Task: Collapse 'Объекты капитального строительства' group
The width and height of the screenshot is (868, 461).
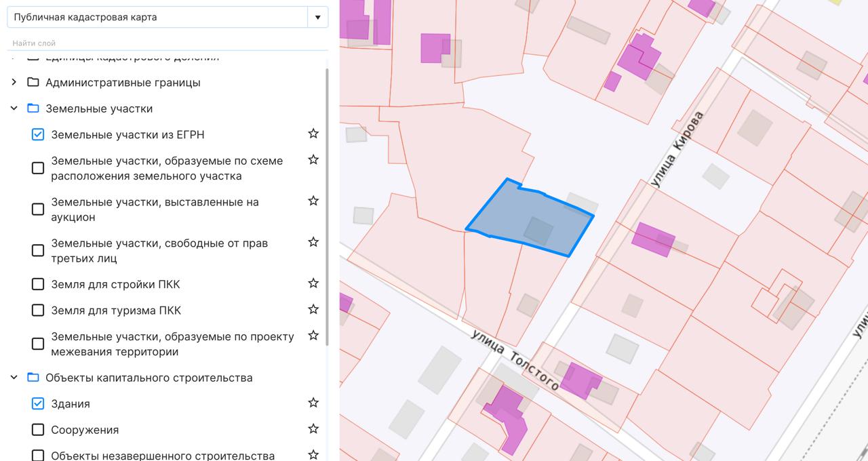Action: coord(14,378)
